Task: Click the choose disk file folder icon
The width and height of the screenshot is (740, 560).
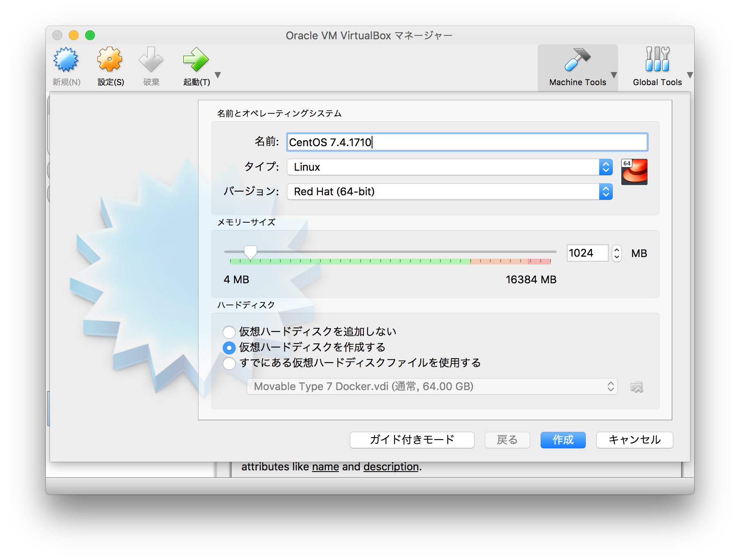Action: tap(636, 387)
